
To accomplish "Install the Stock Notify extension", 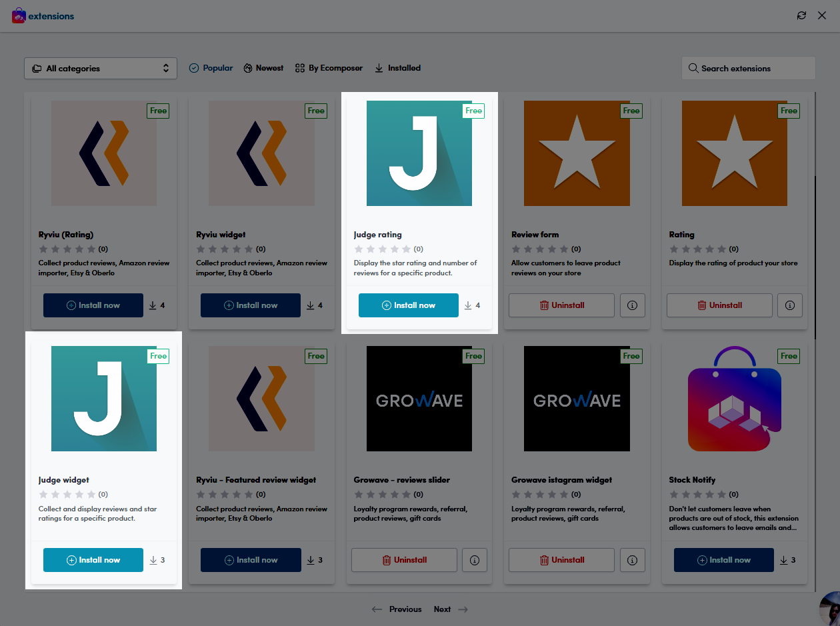I will tap(724, 560).
